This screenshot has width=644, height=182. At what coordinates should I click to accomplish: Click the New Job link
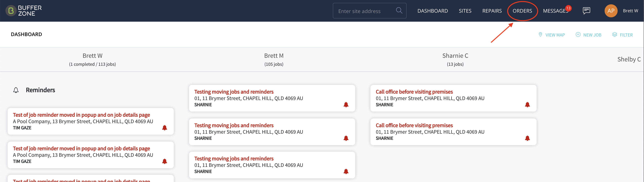point(592,35)
